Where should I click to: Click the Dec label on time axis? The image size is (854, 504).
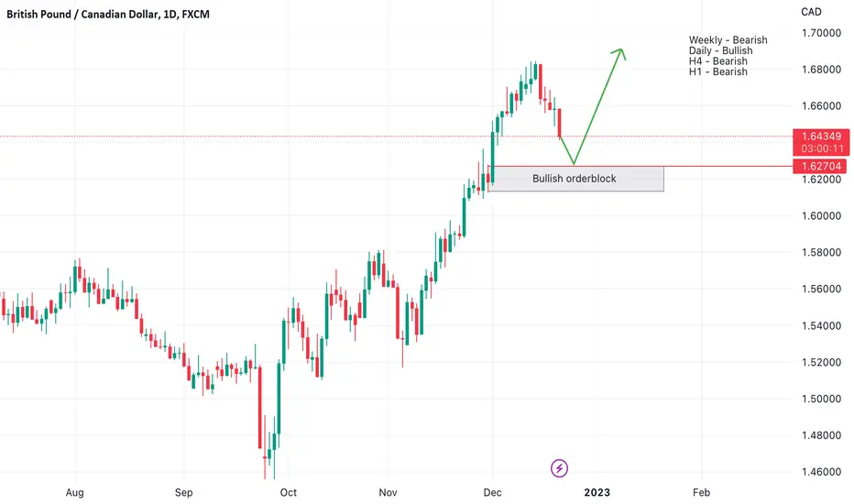(492, 493)
